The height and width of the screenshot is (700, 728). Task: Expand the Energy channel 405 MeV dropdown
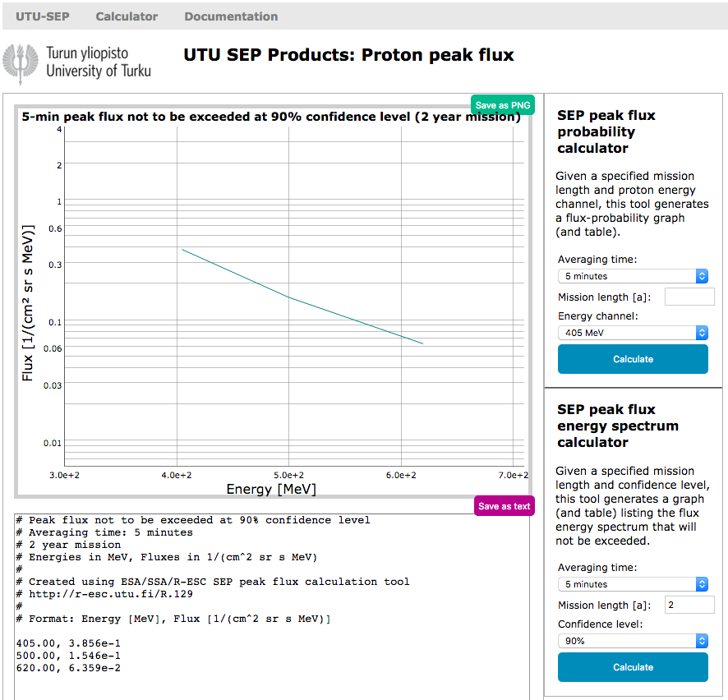point(632,333)
